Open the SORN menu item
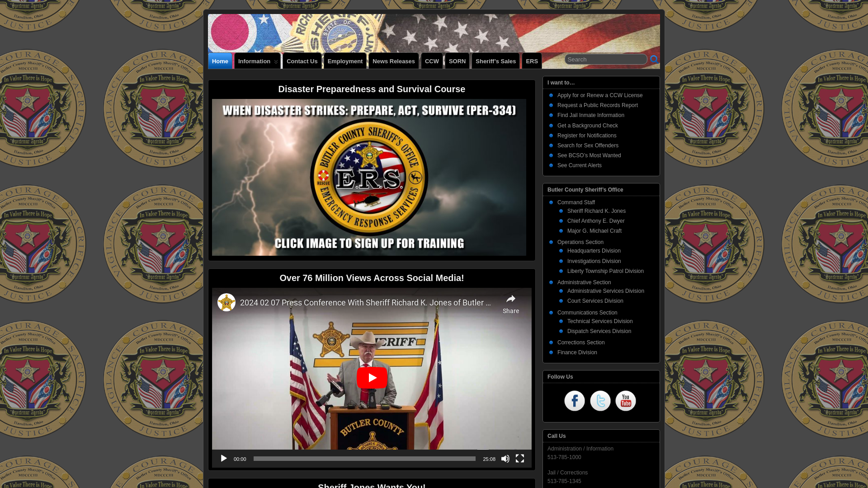 pyautogui.click(x=457, y=61)
